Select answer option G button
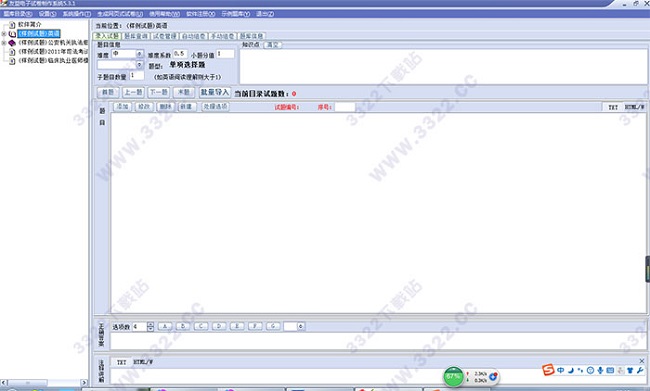Screen dimensions: 650x391 273,326
